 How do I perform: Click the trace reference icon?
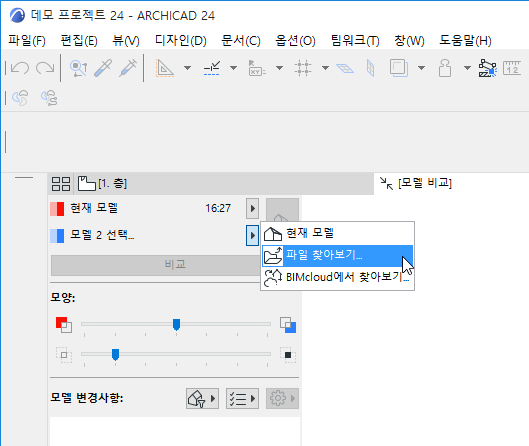tap(399, 68)
